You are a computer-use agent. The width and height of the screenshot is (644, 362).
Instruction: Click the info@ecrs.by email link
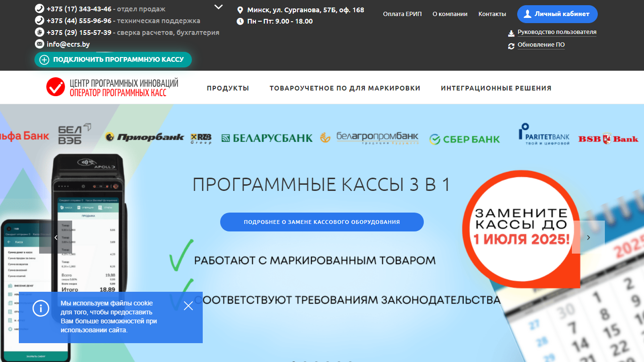(68, 44)
